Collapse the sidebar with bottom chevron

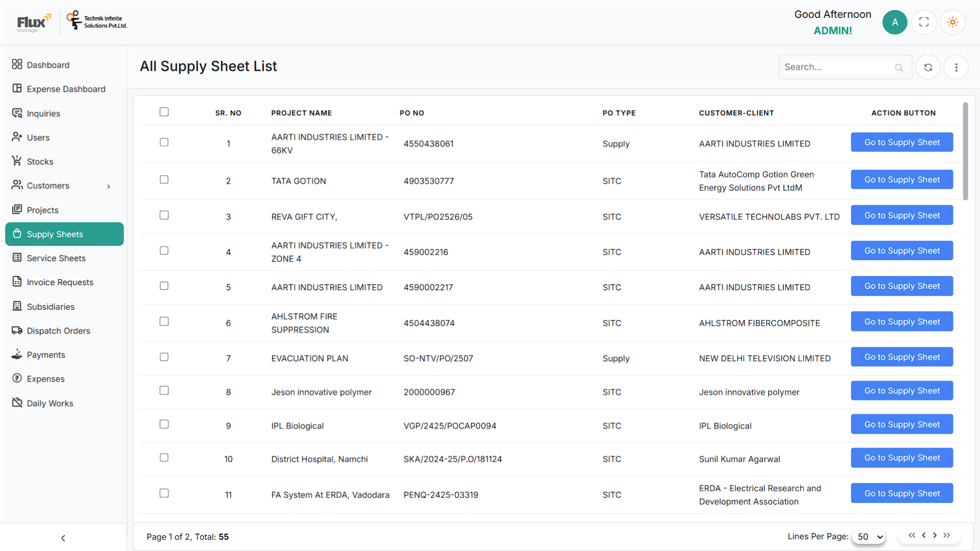63,538
